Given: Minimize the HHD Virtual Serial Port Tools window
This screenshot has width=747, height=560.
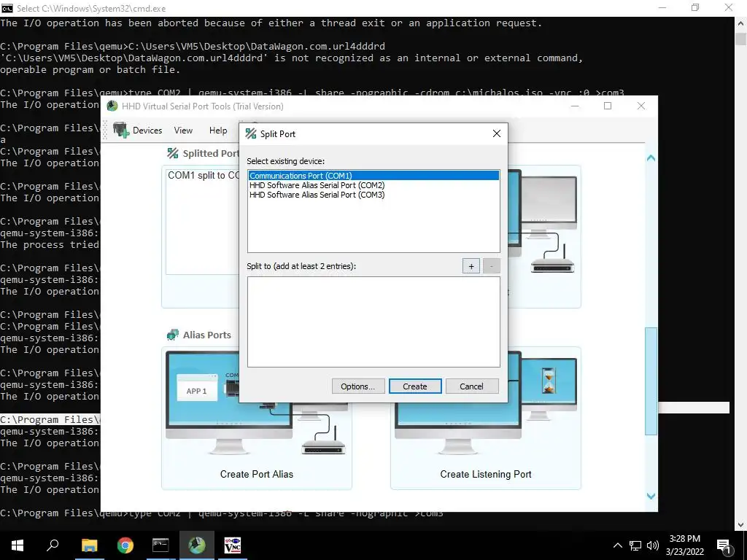Looking at the screenshot, I should click(575, 106).
